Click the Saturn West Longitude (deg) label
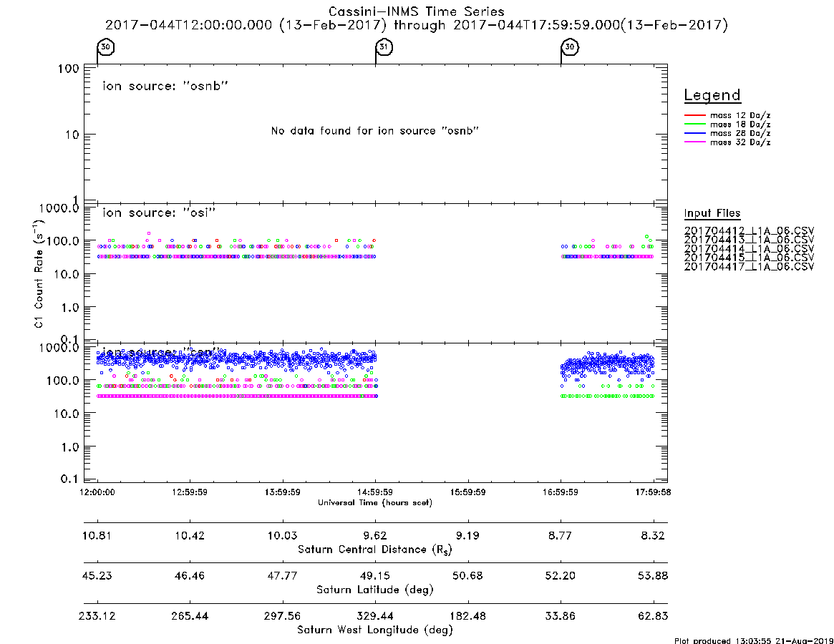The width and height of the screenshot is (834, 644). coord(375,630)
